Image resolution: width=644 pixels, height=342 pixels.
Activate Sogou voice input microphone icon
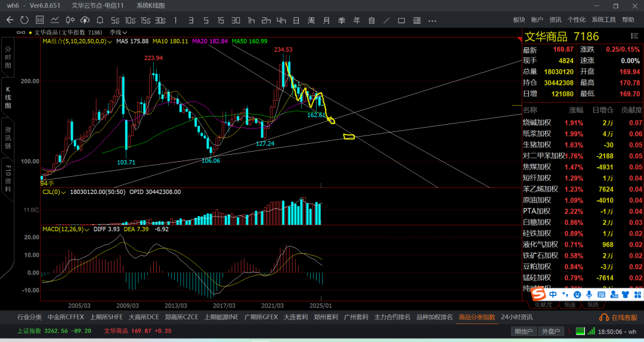(x=589, y=295)
